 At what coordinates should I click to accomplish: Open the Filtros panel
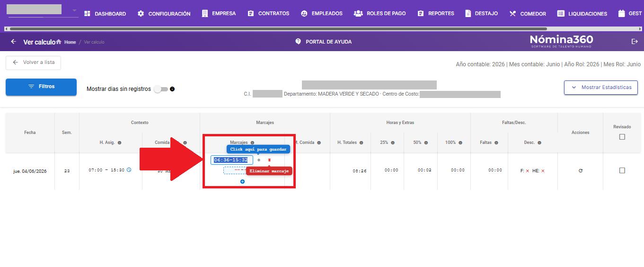[x=41, y=87]
